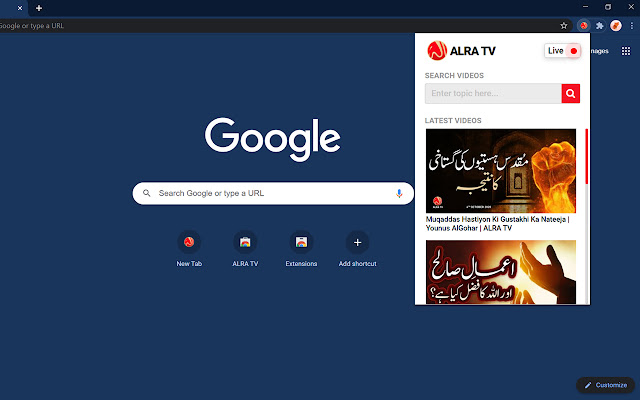
Task: Open the Extensions shortcut tile
Action: click(301, 249)
